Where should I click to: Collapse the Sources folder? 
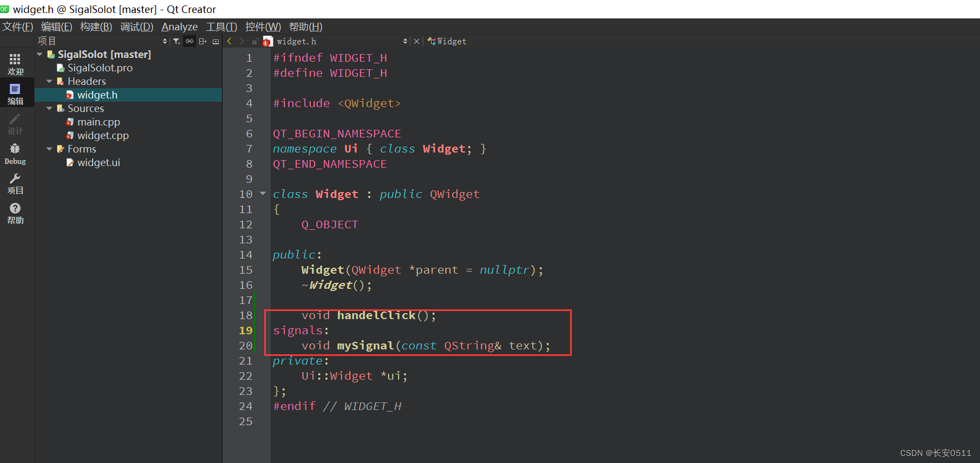pyautogui.click(x=49, y=108)
